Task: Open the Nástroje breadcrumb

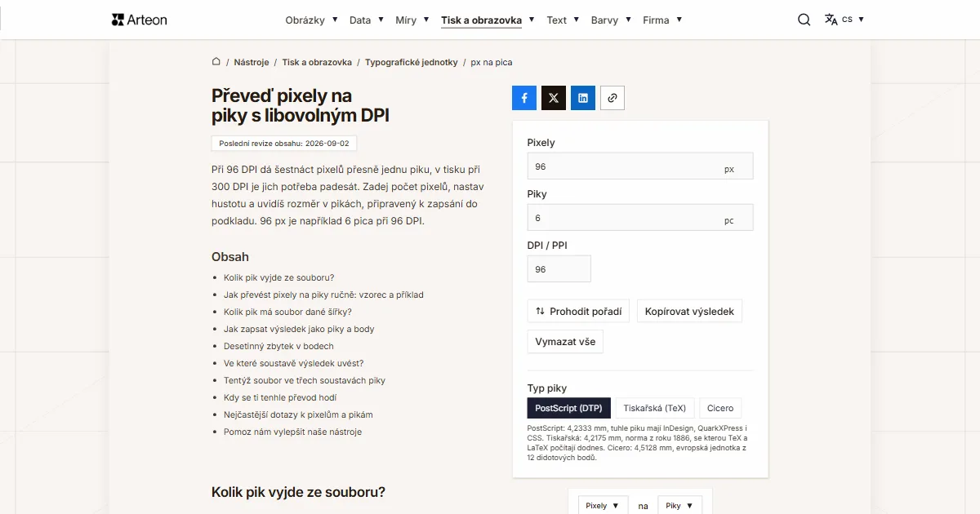Action: (252, 62)
